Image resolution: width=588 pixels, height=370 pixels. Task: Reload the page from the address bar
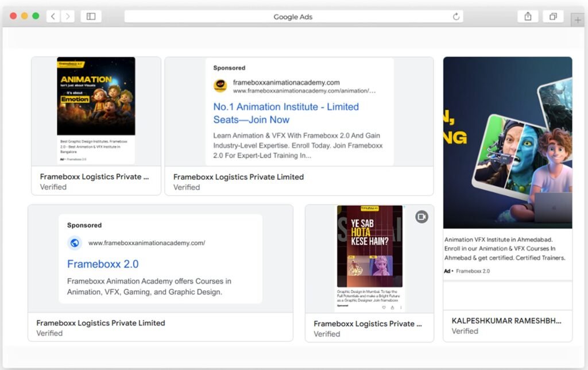click(x=456, y=17)
